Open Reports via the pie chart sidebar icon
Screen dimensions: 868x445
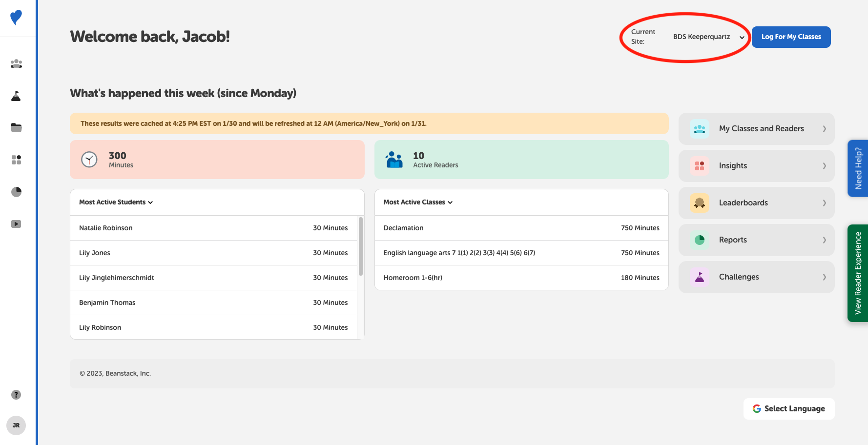coord(16,192)
